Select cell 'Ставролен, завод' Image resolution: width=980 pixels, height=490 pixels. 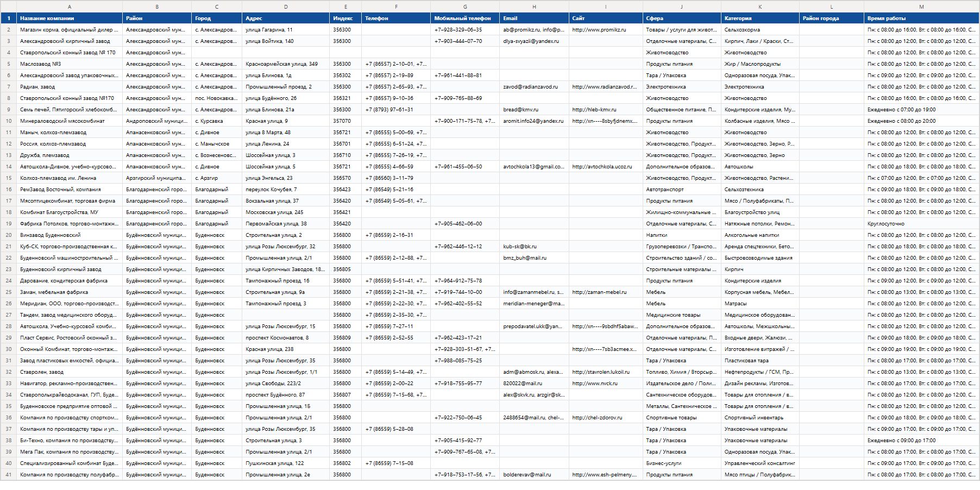click(x=70, y=372)
